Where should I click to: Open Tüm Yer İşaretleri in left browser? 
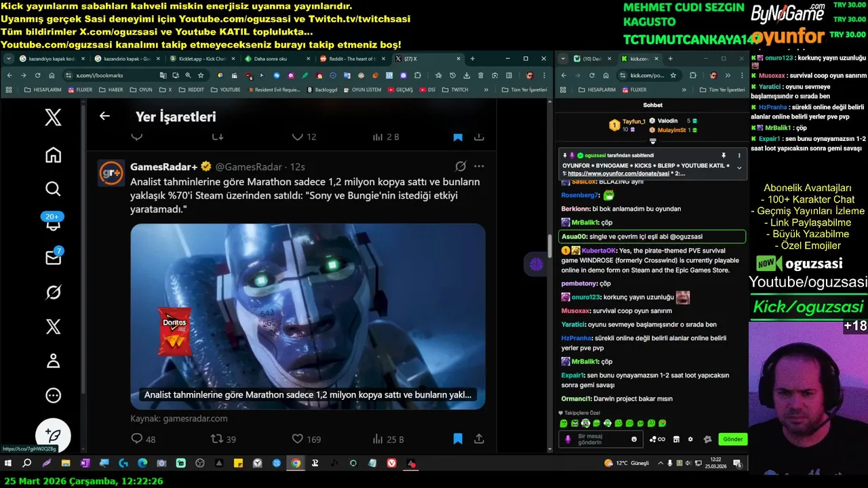pyautogui.click(x=524, y=89)
